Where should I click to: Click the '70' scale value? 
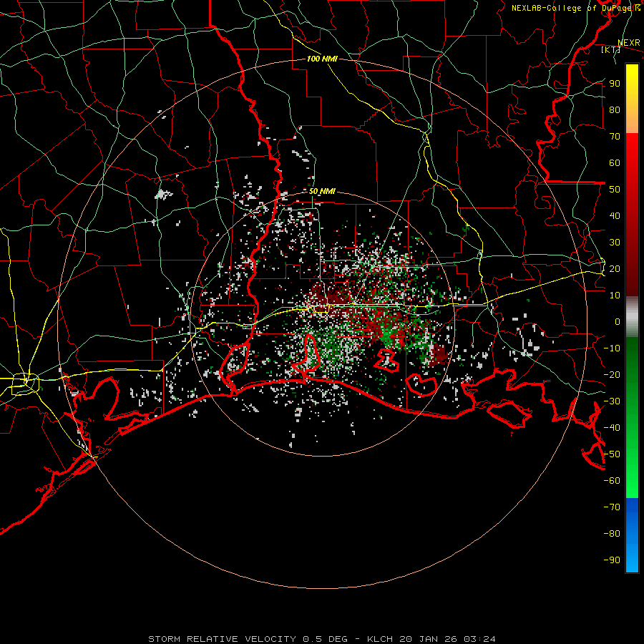click(x=615, y=137)
